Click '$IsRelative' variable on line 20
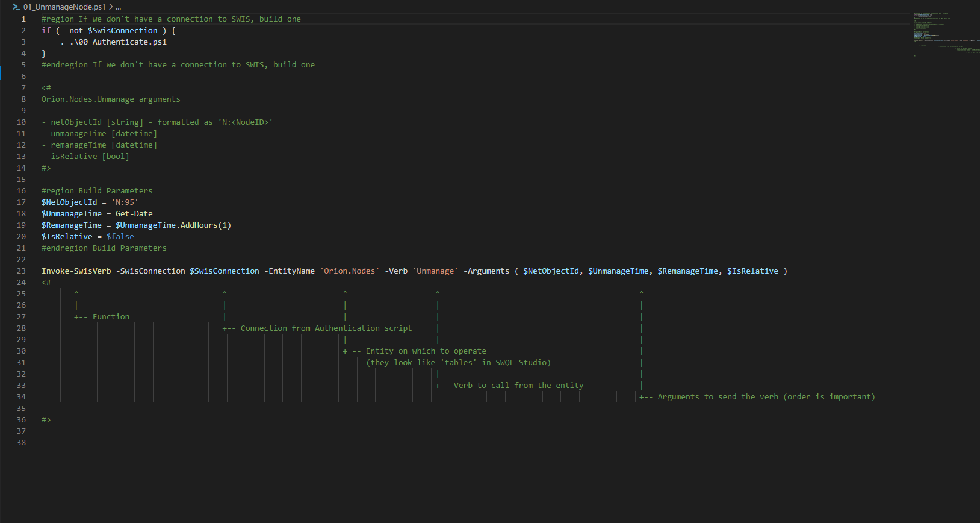Viewport: 980px width, 523px height. [x=67, y=236]
